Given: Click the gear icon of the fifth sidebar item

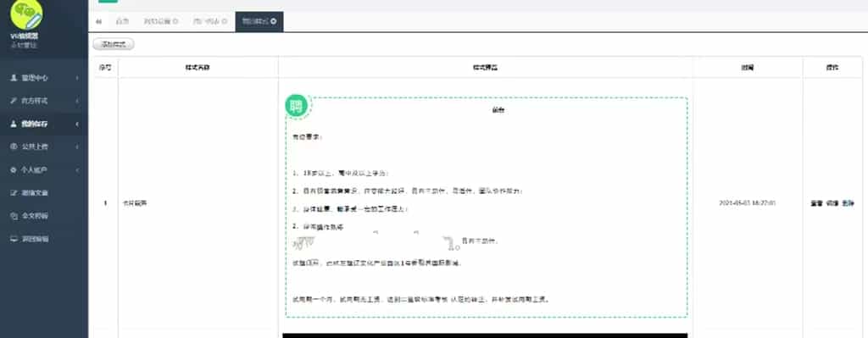Looking at the screenshot, I should point(14,169).
